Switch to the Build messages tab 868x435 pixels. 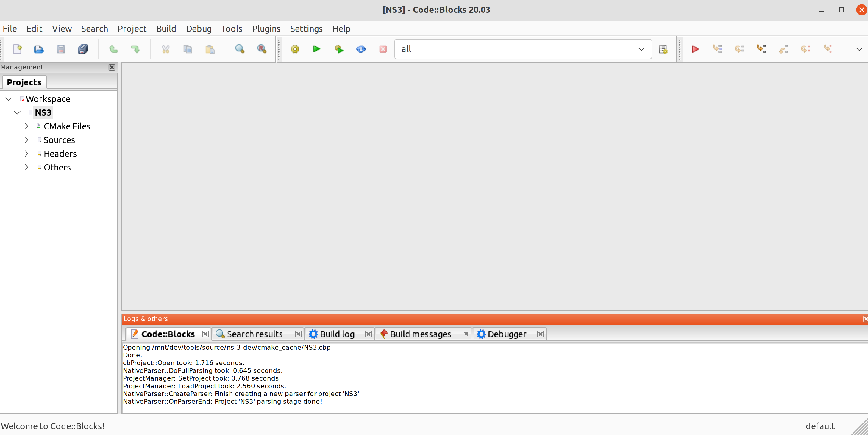click(x=420, y=334)
